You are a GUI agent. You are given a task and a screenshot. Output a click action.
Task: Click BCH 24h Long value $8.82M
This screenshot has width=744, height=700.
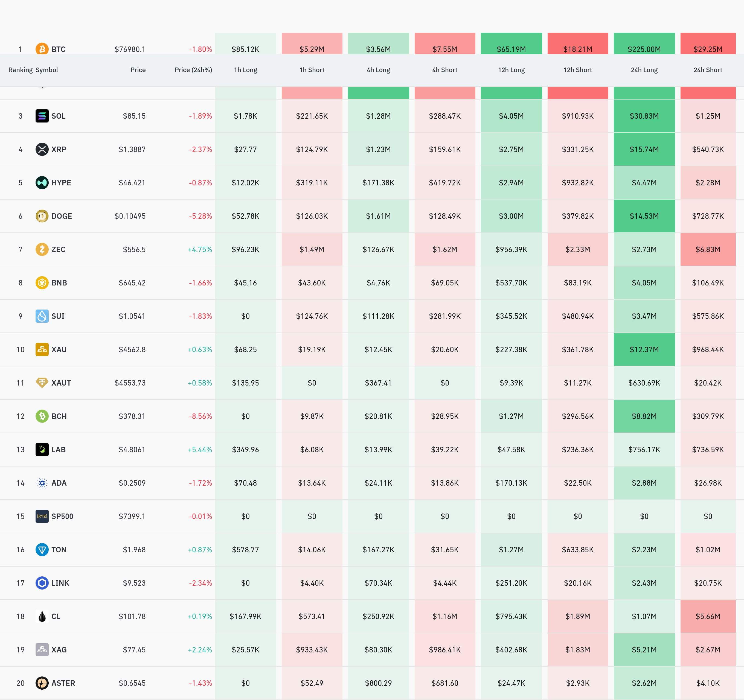[644, 416]
